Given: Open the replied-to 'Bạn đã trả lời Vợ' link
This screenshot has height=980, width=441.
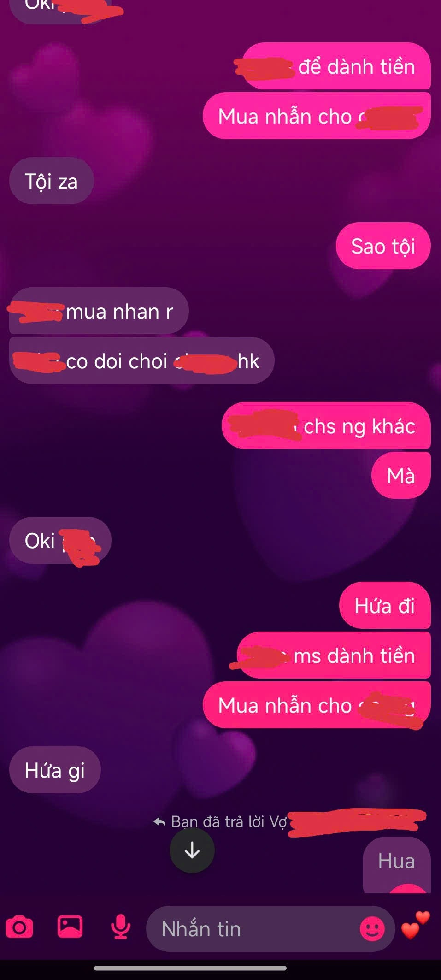Looking at the screenshot, I should [289, 821].
